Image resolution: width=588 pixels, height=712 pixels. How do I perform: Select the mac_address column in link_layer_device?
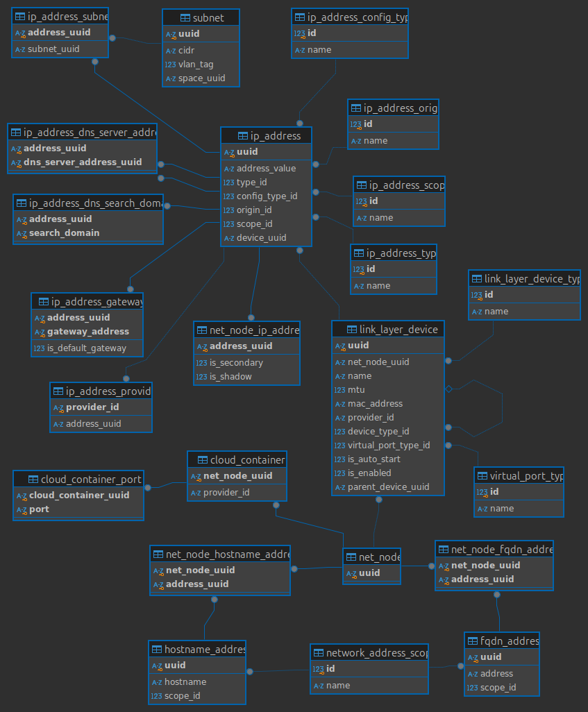pyautogui.click(x=375, y=404)
